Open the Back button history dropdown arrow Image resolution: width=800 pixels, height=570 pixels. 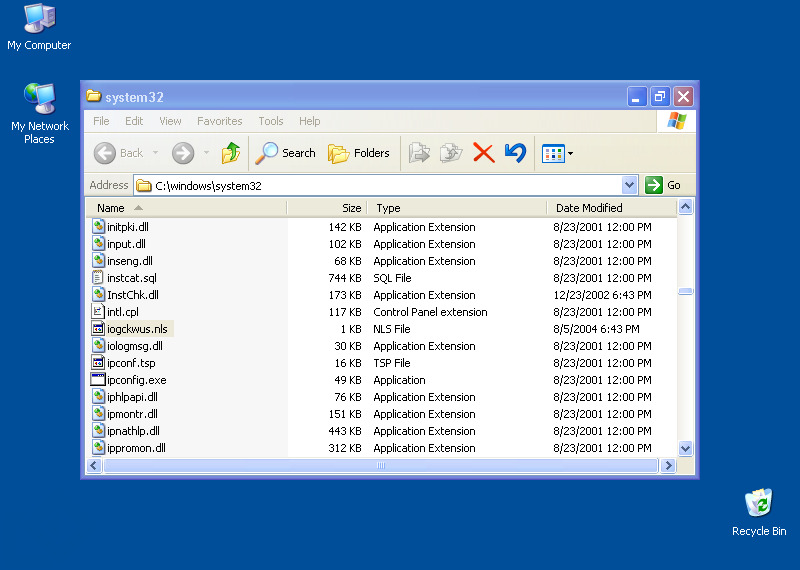(x=154, y=153)
